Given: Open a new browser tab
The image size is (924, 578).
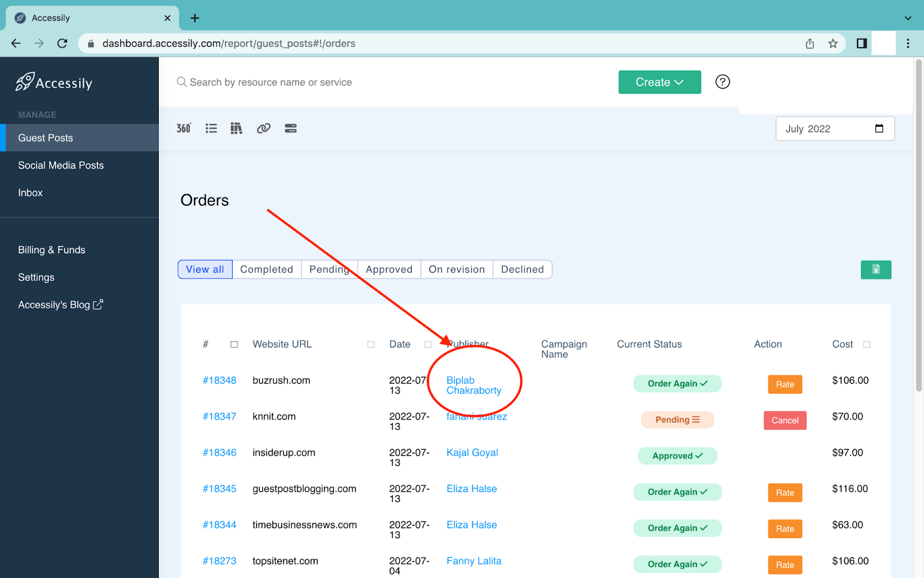Looking at the screenshot, I should click(195, 18).
